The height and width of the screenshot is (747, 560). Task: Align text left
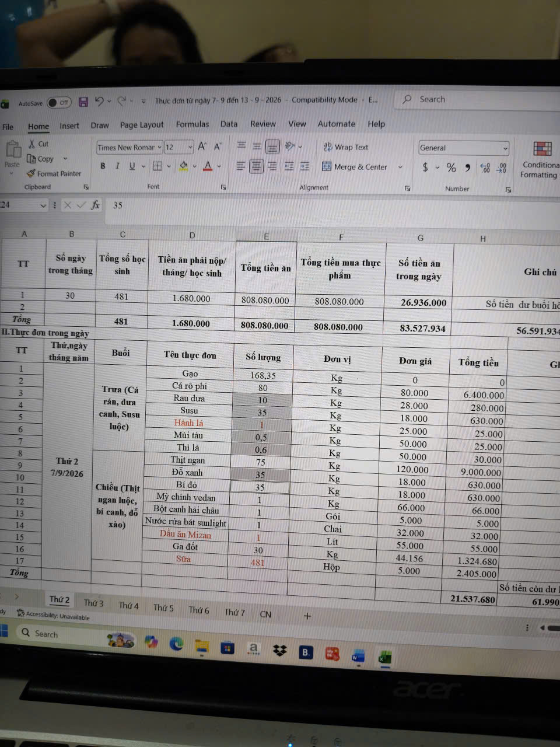240,166
